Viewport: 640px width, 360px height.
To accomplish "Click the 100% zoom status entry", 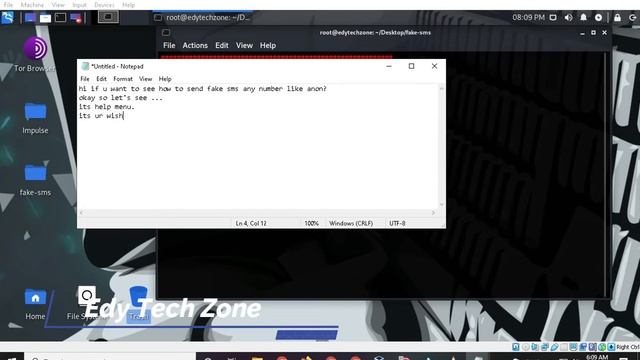I will click(311, 223).
